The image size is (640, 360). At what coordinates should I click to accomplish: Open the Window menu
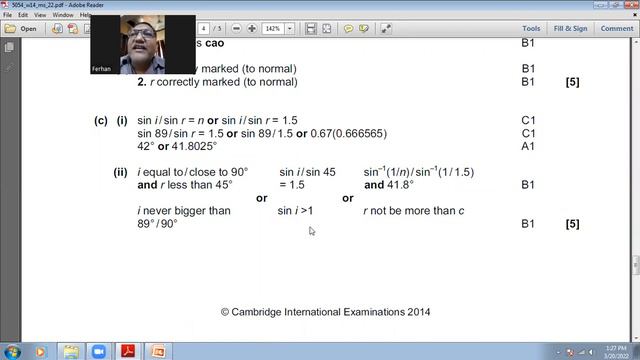(63, 15)
